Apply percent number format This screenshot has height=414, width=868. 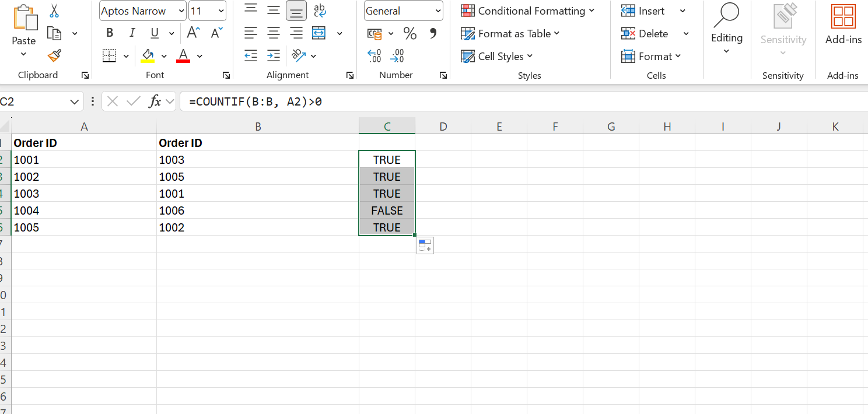tap(409, 33)
